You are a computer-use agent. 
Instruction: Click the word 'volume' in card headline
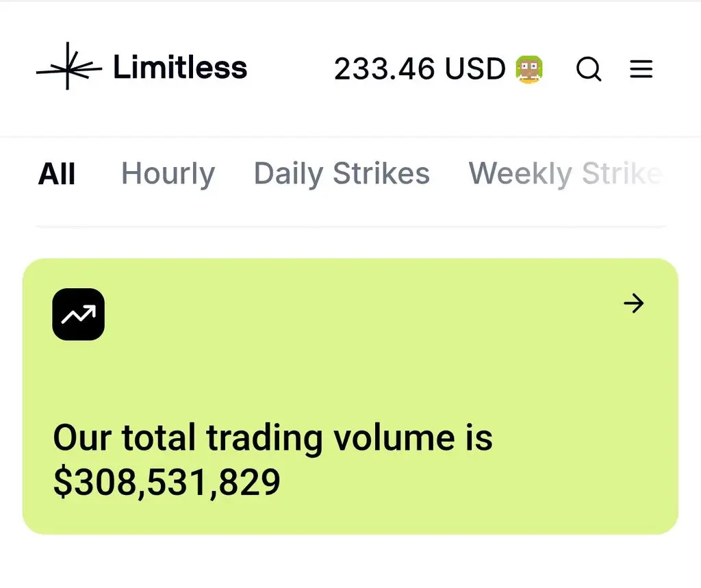coord(395,438)
